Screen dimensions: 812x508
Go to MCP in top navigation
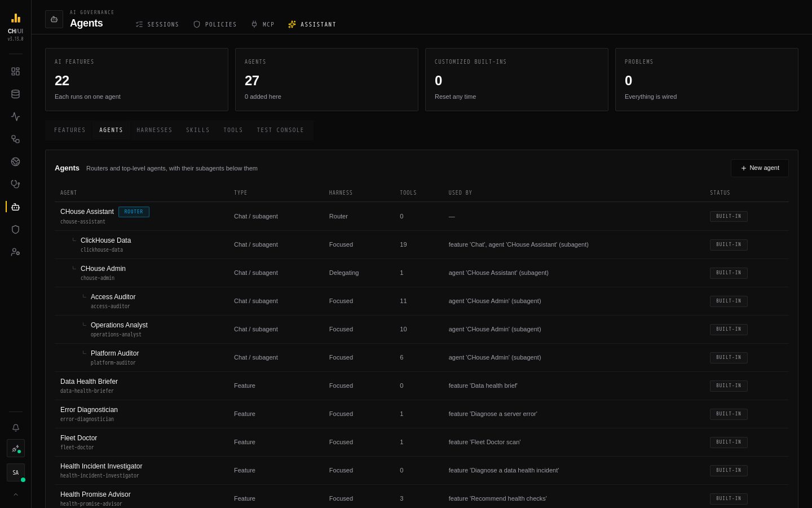[263, 24]
